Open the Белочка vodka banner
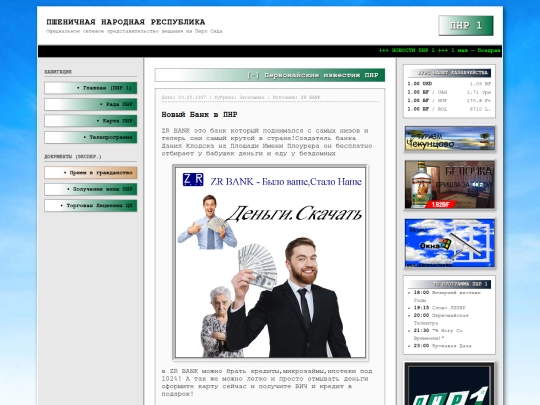 450,185
